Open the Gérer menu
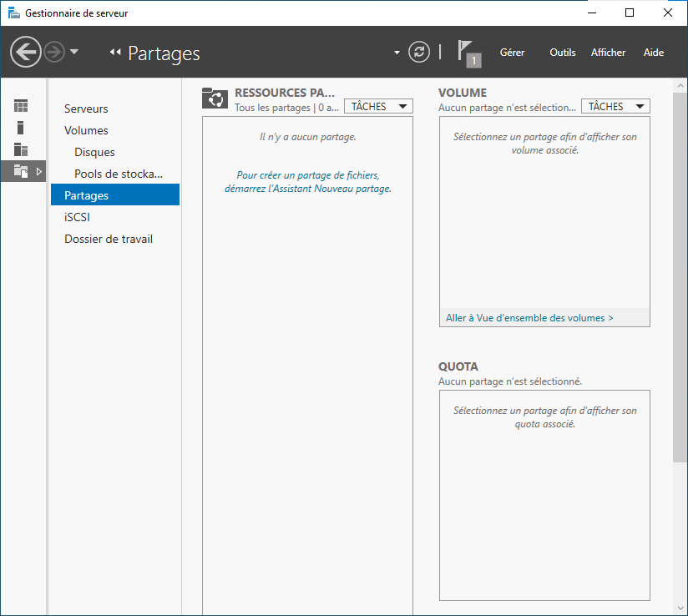This screenshot has width=688, height=616. [512, 53]
